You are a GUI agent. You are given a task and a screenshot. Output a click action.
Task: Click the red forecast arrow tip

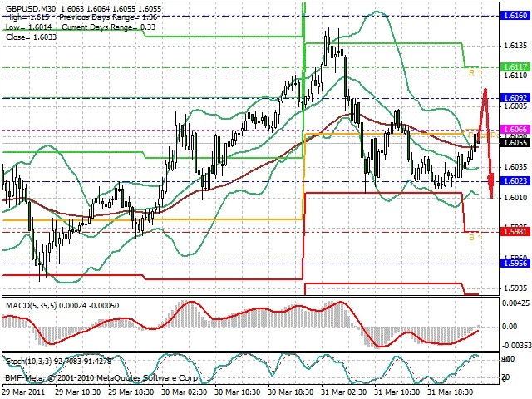tap(491, 197)
